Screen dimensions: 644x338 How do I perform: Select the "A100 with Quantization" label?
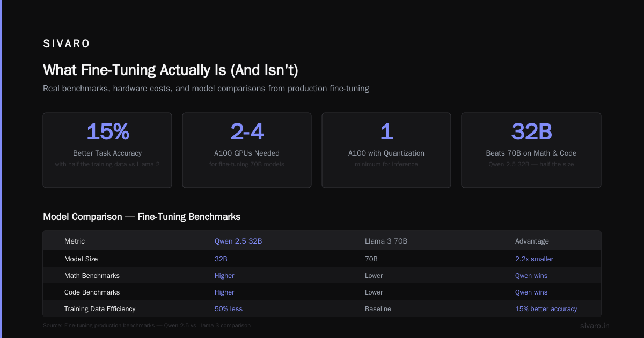[386, 153]
